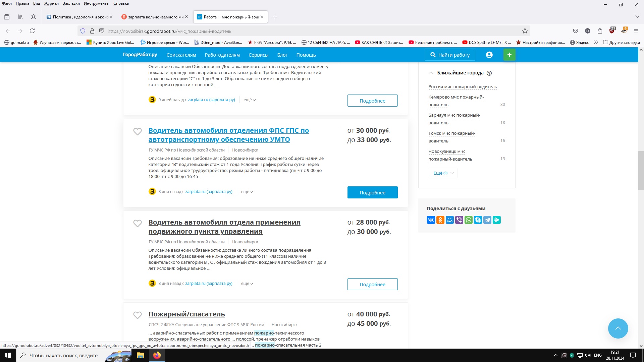Expand ещё under подвижного пункта vacancy

247,284
